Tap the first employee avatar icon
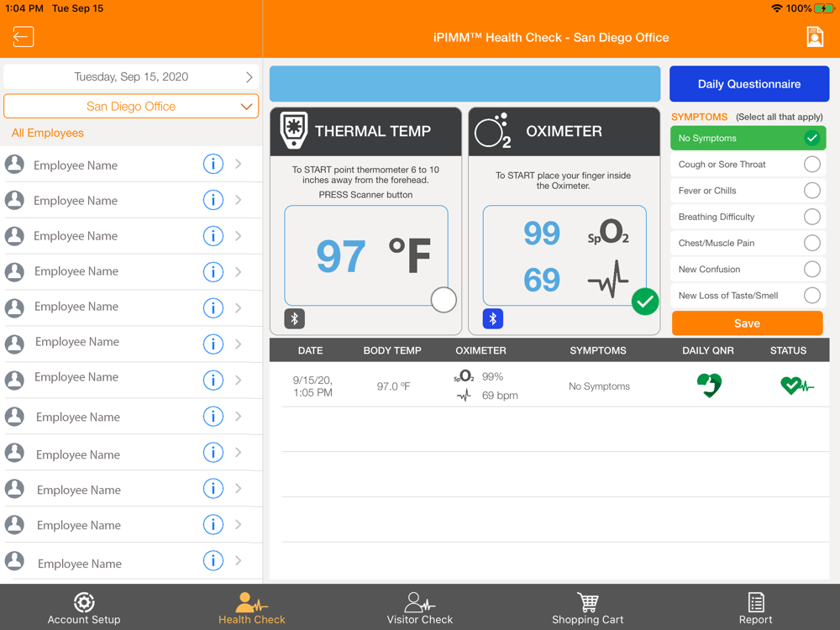 click(x=14, y=164)
